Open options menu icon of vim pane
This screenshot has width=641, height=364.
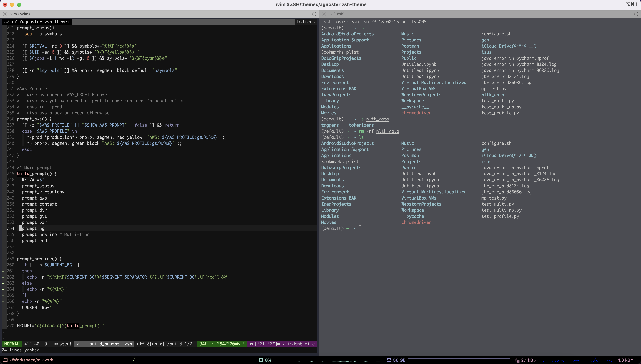tap(314, 14)
